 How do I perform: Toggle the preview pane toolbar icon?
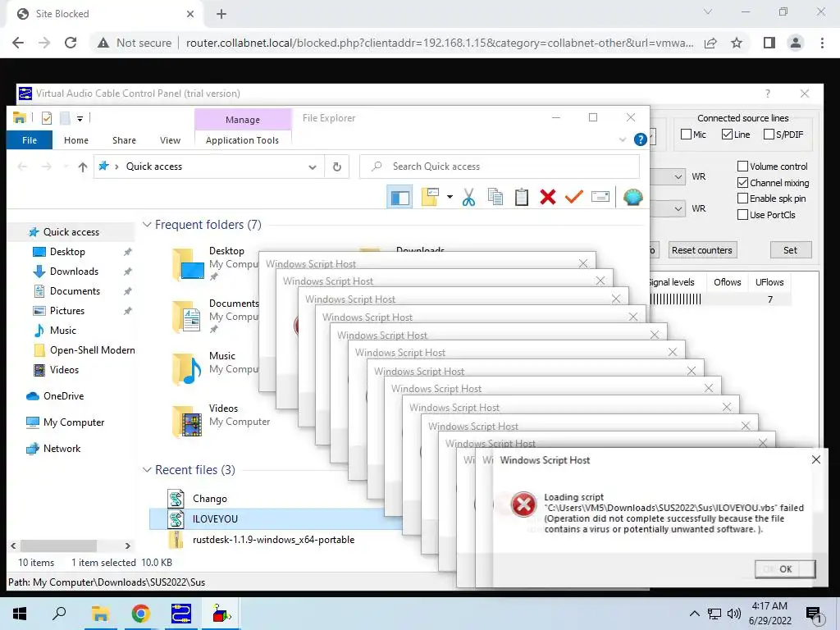(x=399, y=197)
